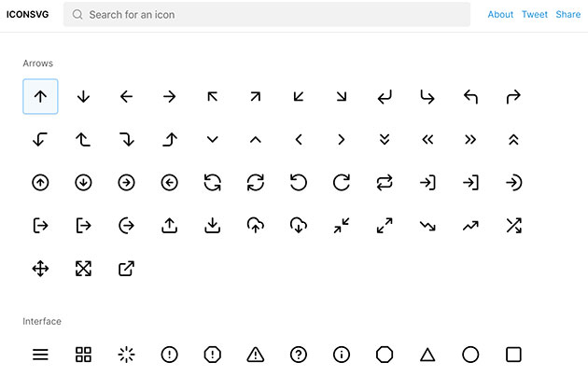The width and height of the screenshot is (588, 376).
Task: Click the ICONSVG logo
Action: (x=29, y=15)
